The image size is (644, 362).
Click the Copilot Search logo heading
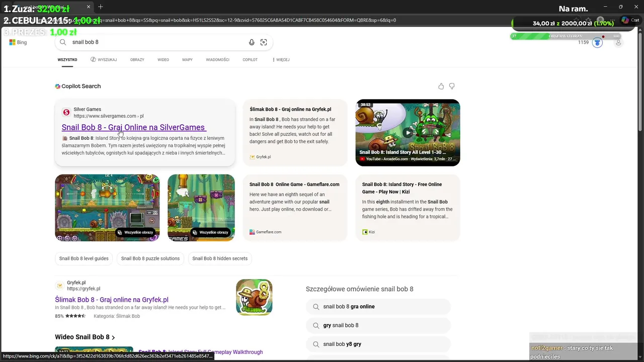78,86
